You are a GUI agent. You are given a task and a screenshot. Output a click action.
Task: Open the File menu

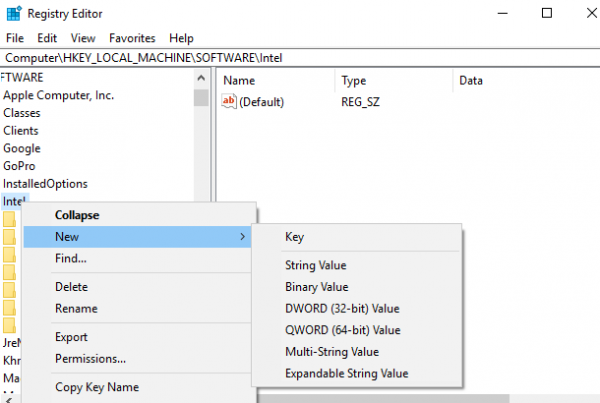15,38
